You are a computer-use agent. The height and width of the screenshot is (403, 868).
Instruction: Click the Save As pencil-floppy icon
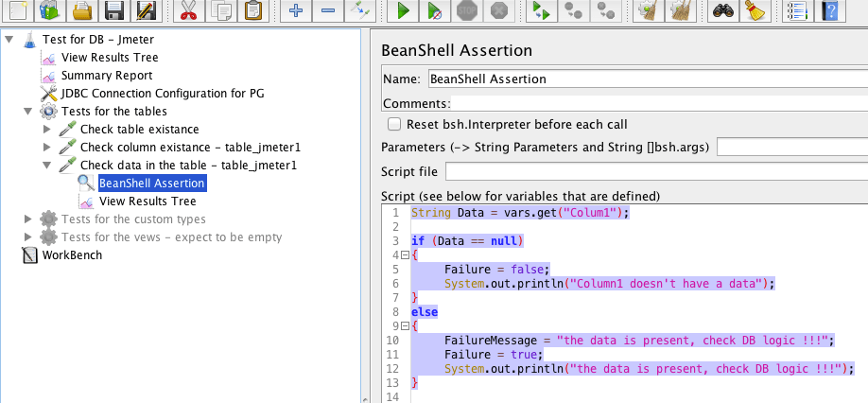(x=147, y=10)
